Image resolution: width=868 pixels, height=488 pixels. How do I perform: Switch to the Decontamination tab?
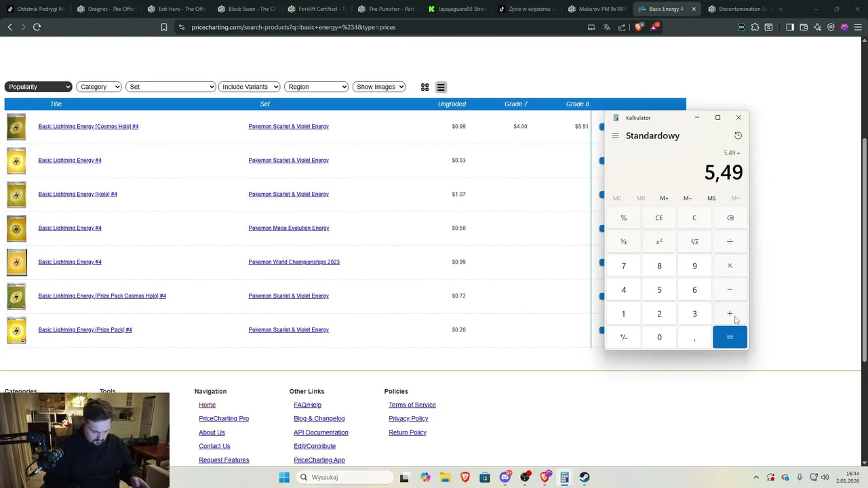click(738, 9)
